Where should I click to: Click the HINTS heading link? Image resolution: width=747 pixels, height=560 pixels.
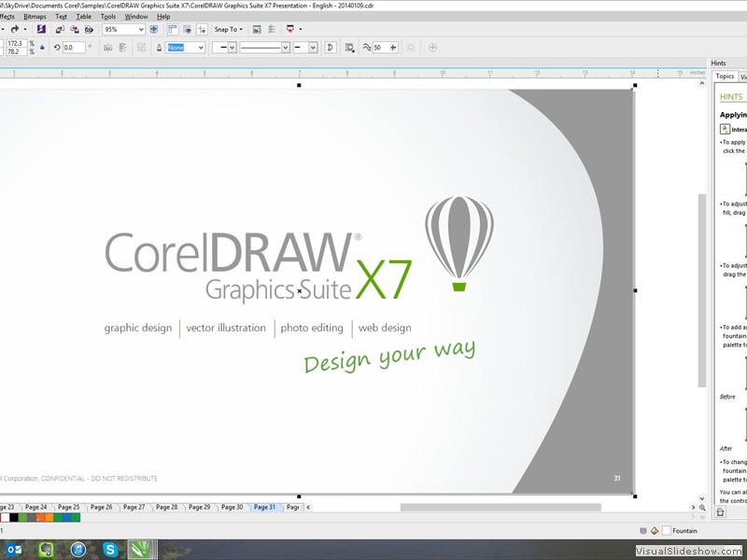coord(731,97)
